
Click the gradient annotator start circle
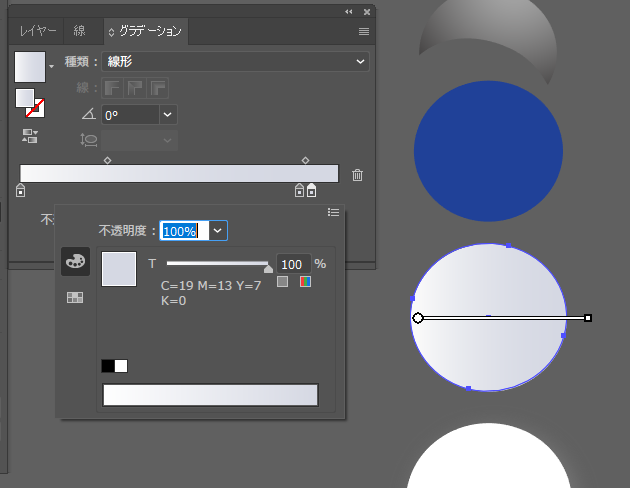(418, 318)
